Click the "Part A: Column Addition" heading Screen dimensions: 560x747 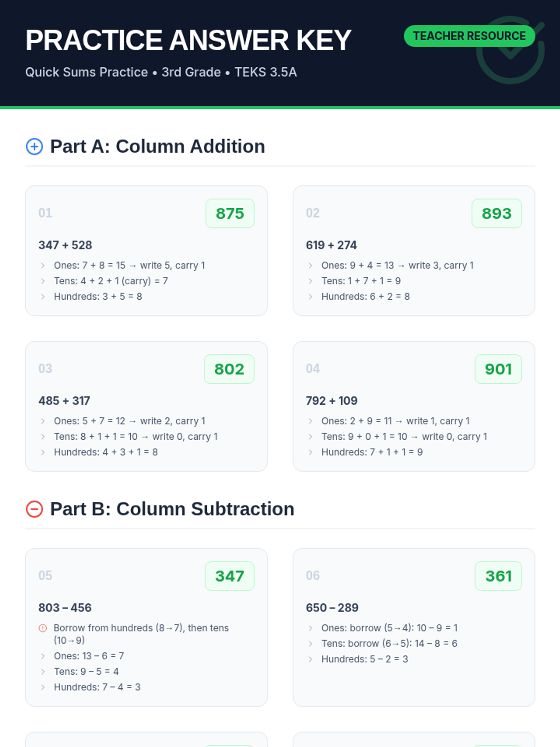click(157, 147)
